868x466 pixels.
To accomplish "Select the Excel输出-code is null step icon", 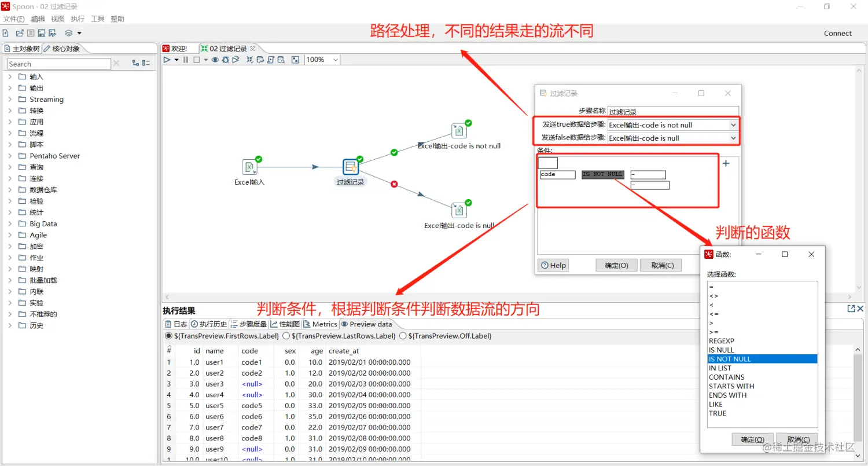I will (x=459, y=210).
